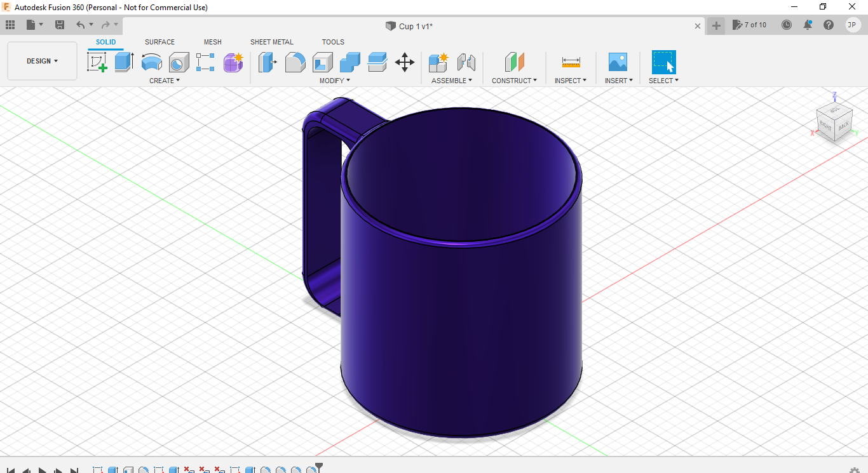This screenshot has height=473, width=868.
Task: Expand the Modify dropdown
Action: point(335,80)
